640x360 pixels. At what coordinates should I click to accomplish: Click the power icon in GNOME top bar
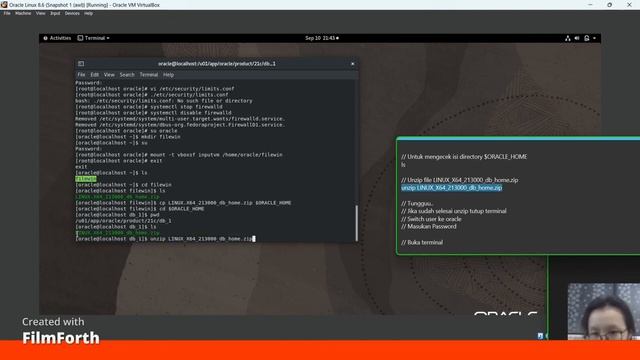[587, 38]
